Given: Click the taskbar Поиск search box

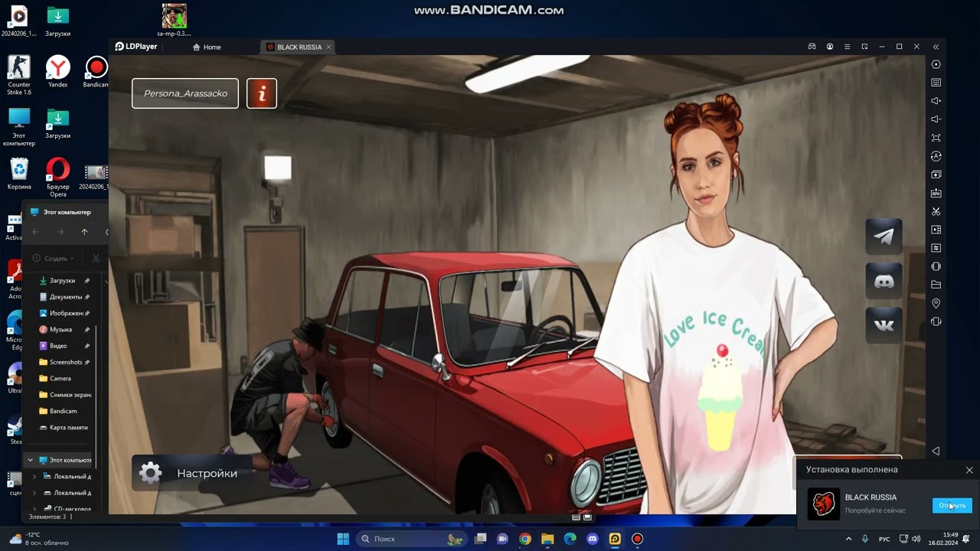Looking at the screenshot, I should pos(412,539).
